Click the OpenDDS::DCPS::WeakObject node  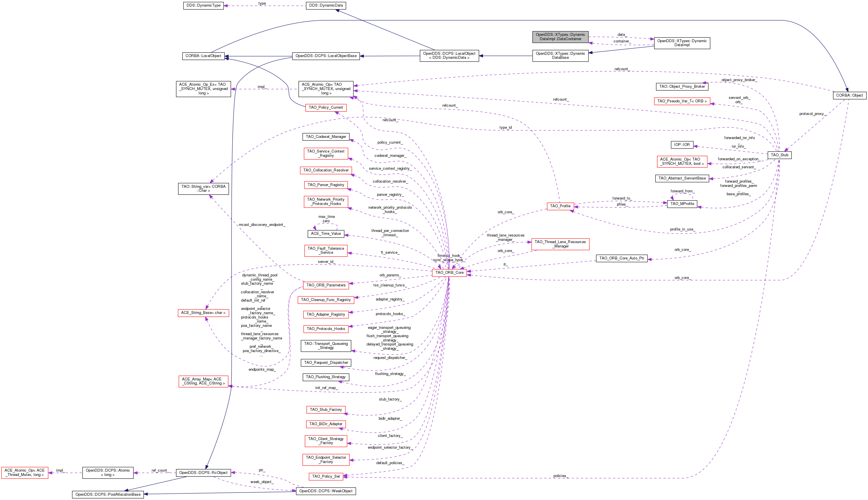pyautogui.click(x=326, y=491)
